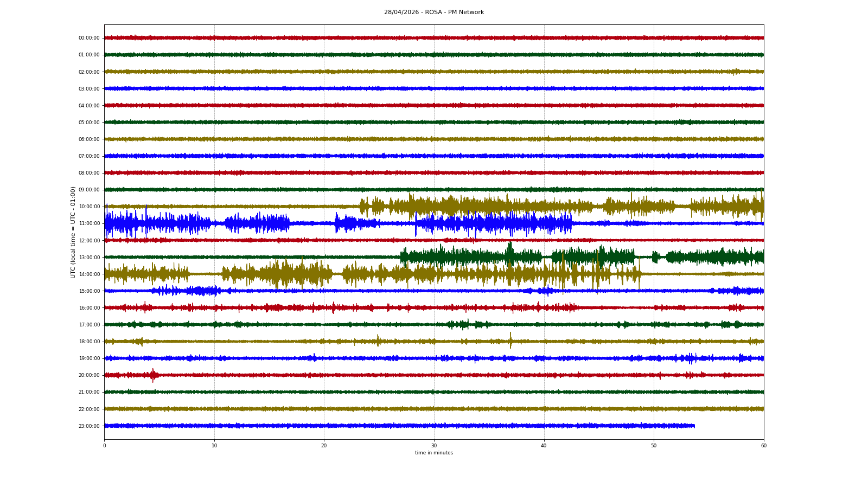Select the 14:00:00 row label
The width and height of the screenshot is (868, 488).
(x=89, y=274)
